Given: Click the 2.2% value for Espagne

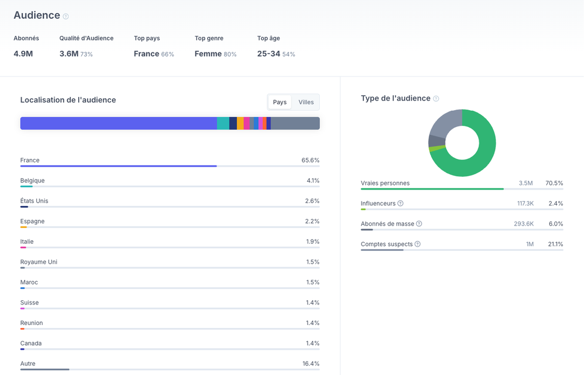Looking at the screenshot, I should tap(312, 221).
